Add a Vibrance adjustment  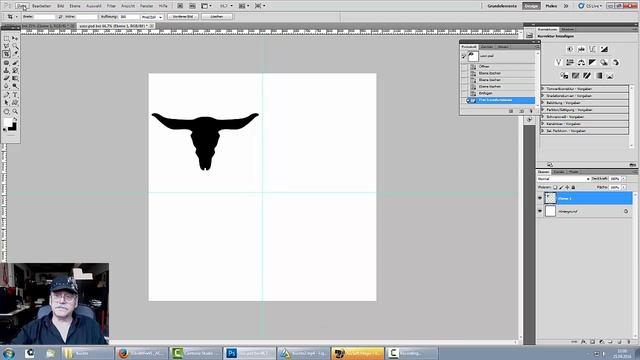point(558,62)
